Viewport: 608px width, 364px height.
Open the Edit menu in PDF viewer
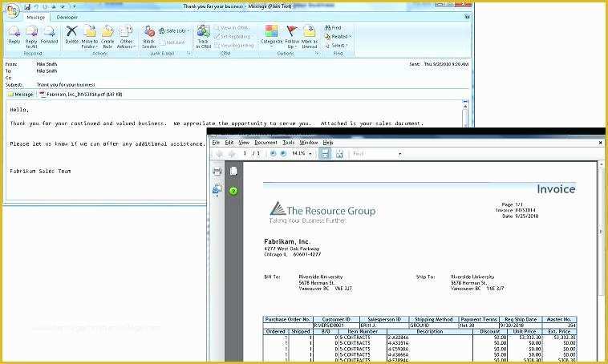(x=229, y=143)
